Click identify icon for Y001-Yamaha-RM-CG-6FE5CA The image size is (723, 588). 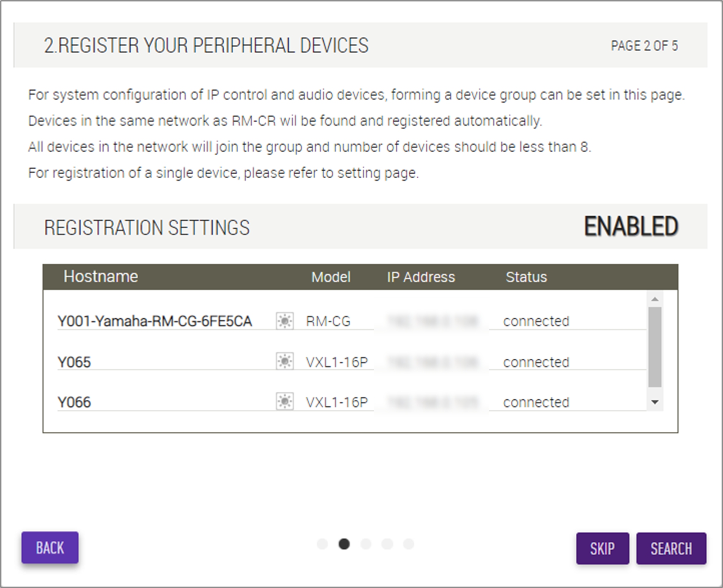(285, 321)
